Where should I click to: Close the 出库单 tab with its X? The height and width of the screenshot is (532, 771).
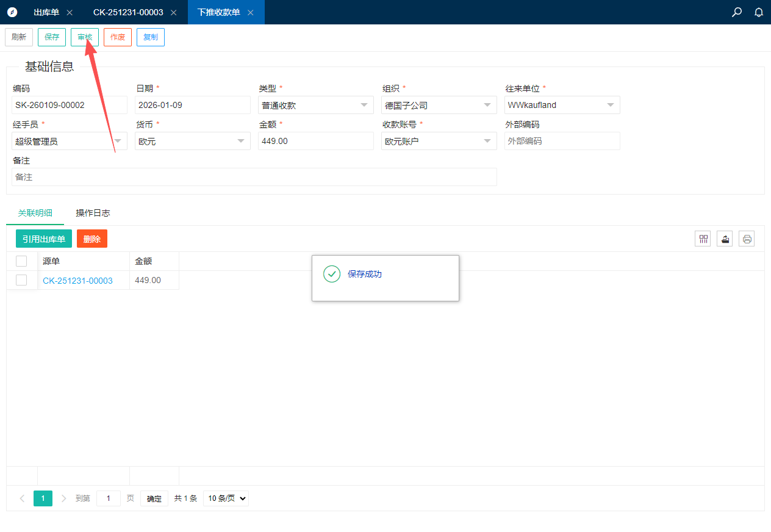tap(70, 13)
